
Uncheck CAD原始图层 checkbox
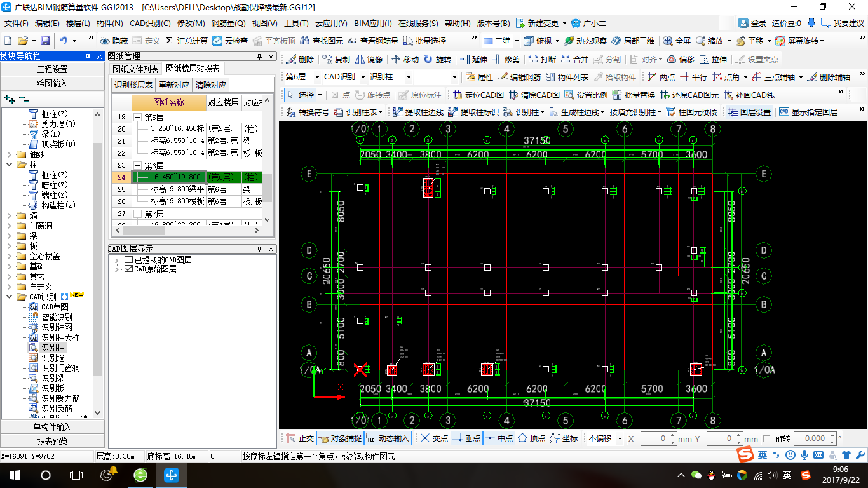point(129,269)
